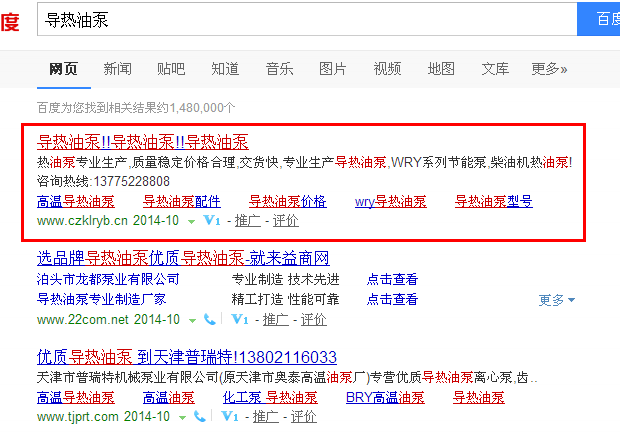Click the 导热油泵价格 sublink

(287, 202)
